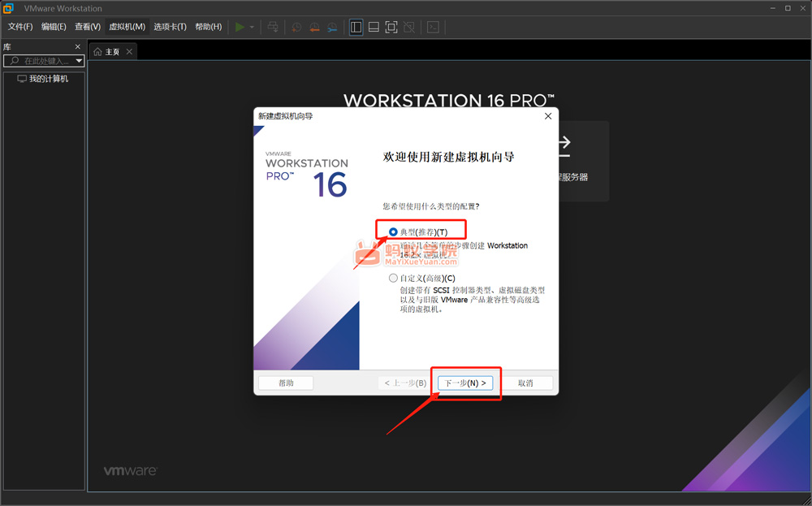The height and width of the screenshot is (506, 812).
Task: Switch to the 主页 tab
Action: pos(112,52)
